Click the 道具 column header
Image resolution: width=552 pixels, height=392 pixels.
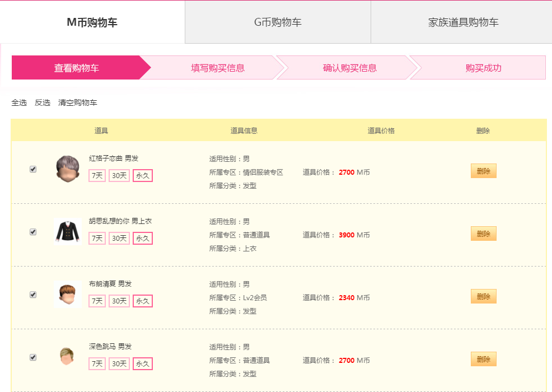pyautogui.click(x=101, y=130)
